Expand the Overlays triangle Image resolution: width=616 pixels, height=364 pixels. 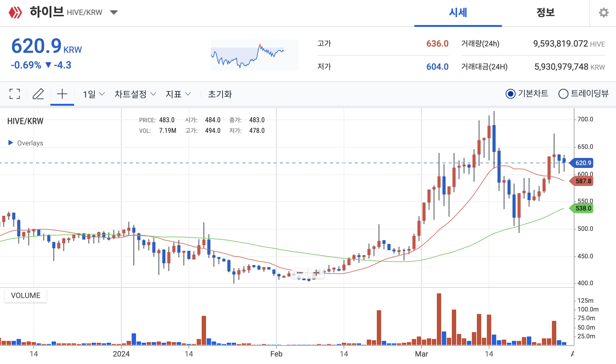click(x=11, y=143)
